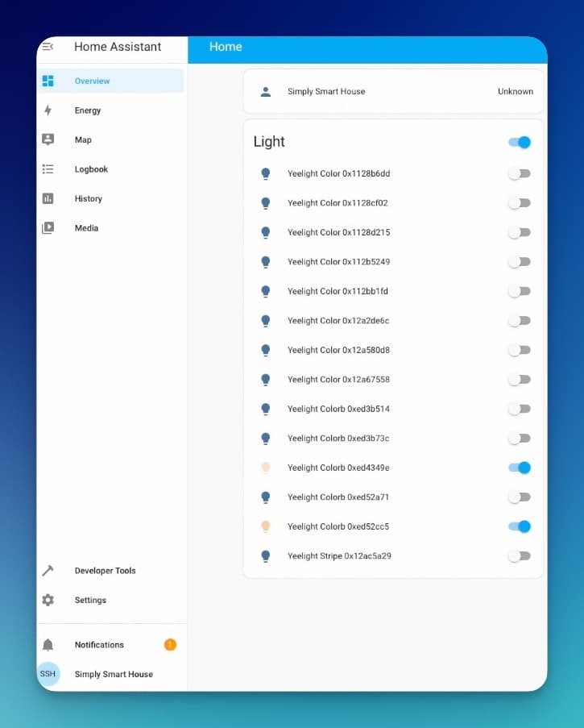Viewport: 584px width, 728px height.
Task: Show Notifications panel
Action: 110,645
